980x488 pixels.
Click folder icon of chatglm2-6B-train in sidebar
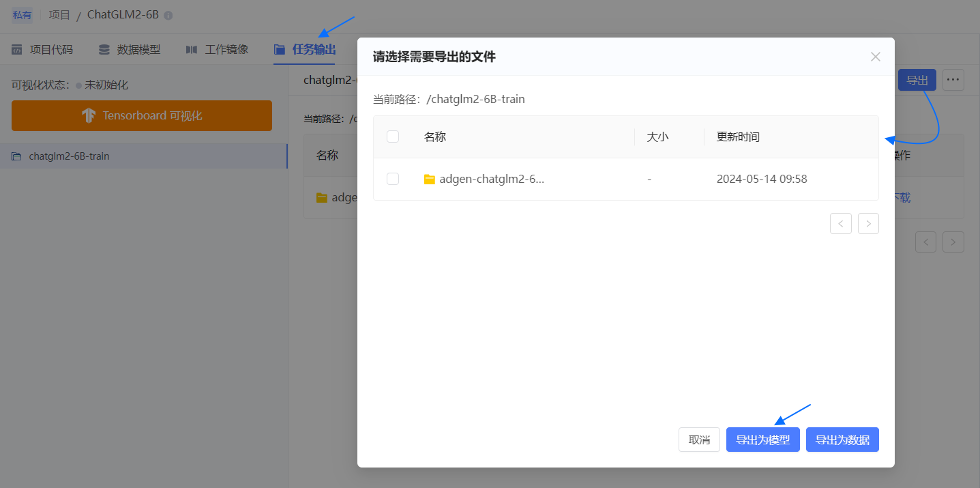(16, 156)
